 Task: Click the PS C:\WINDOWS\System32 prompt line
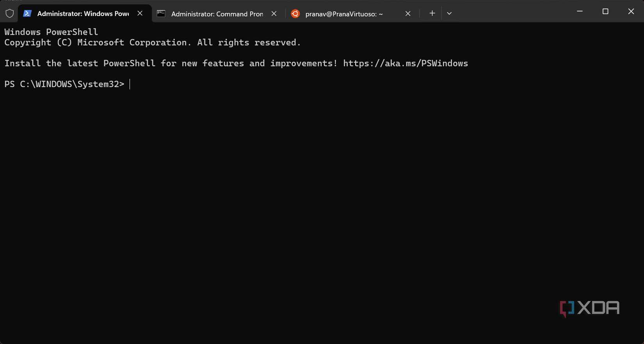pyautogui.click(x=64, y=84)
